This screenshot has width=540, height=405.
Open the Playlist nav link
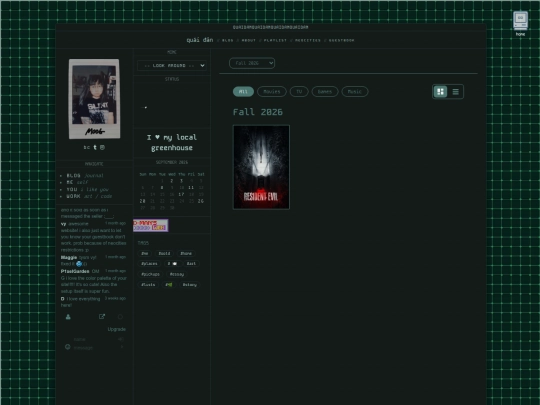[x=275, y=40]
